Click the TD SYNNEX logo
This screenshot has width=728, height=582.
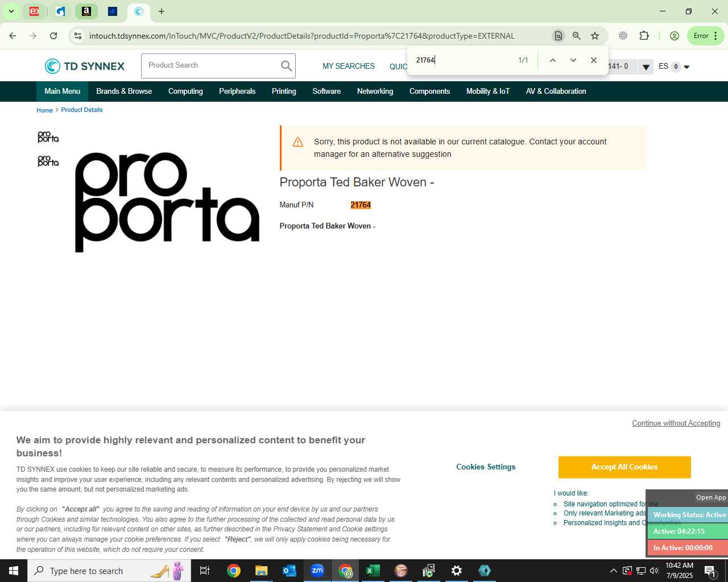85,66
